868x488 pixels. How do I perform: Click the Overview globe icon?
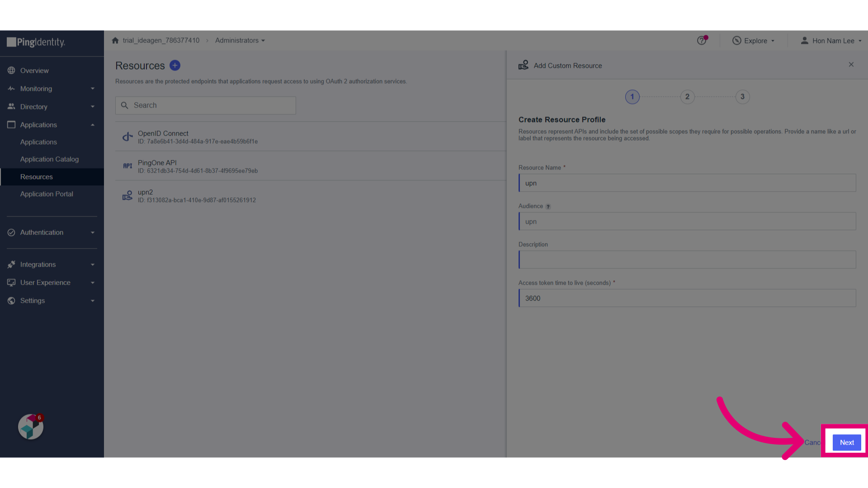[11, 70]
